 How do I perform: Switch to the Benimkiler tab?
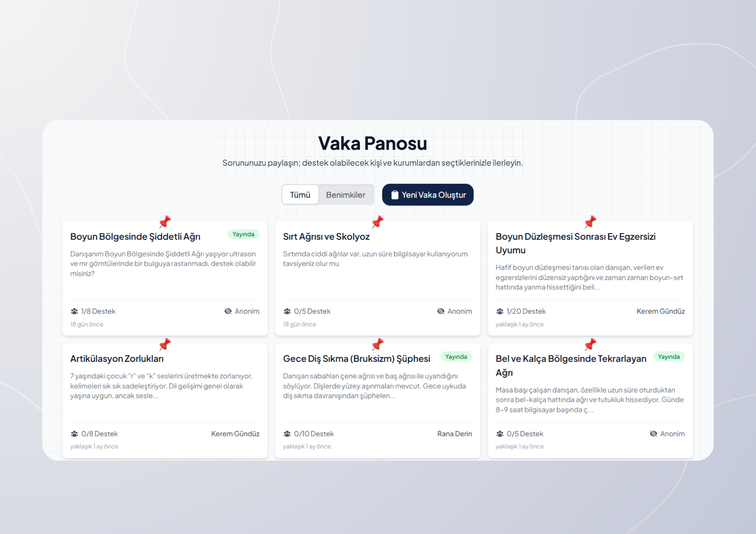[x=346, y=195]
